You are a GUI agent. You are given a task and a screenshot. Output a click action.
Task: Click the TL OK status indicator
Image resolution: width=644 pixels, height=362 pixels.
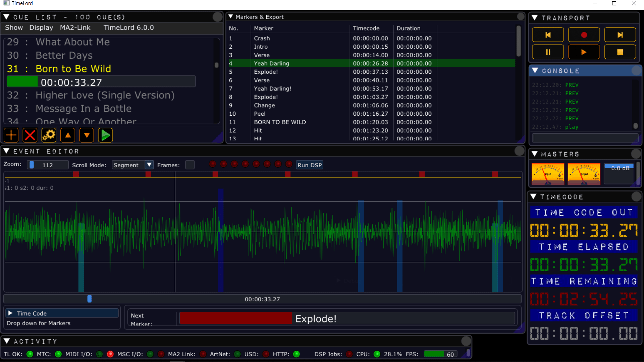click(x=30, y=354)
